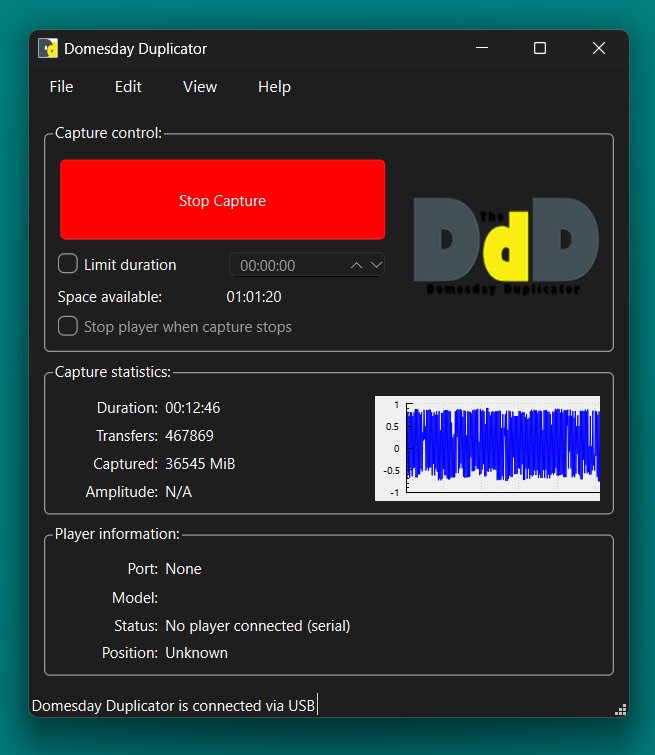This screenshot has height=755, width=655.
Task: Click the window resize grip in corner
Action: (x=621, y=709)
